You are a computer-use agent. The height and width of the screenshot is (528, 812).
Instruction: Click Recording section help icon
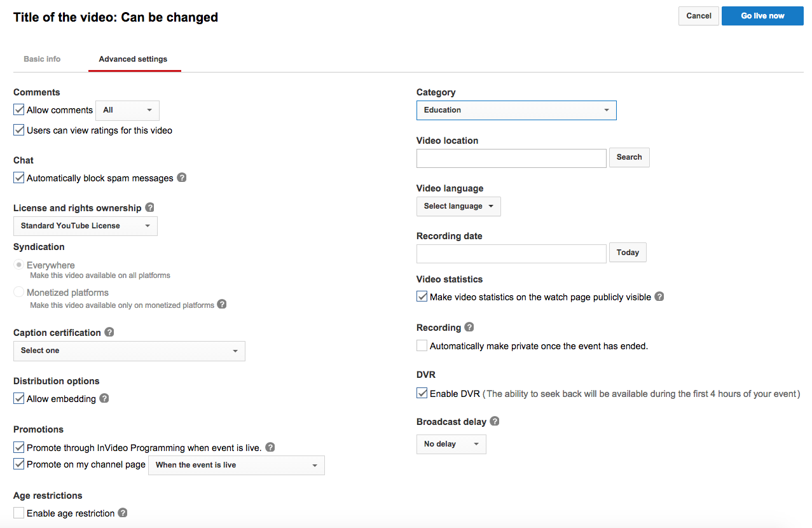click(x=469, y=327)
